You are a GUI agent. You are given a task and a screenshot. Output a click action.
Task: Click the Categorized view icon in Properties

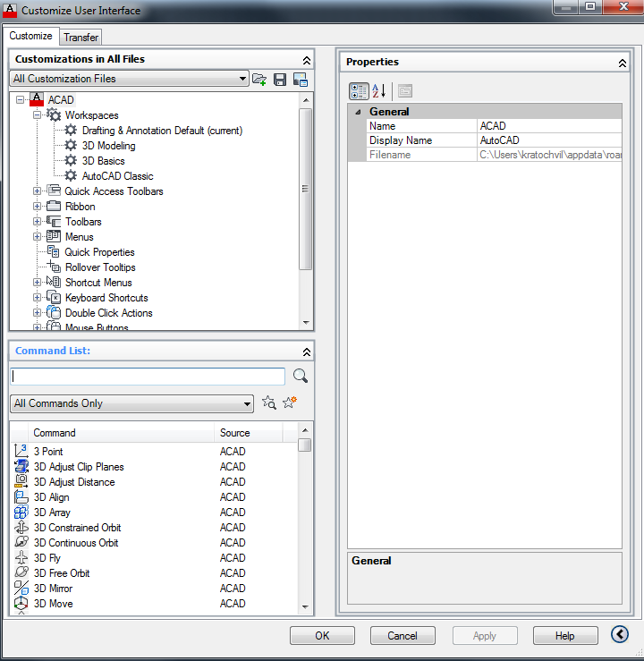pyautogui.click(x=359, y=91)
